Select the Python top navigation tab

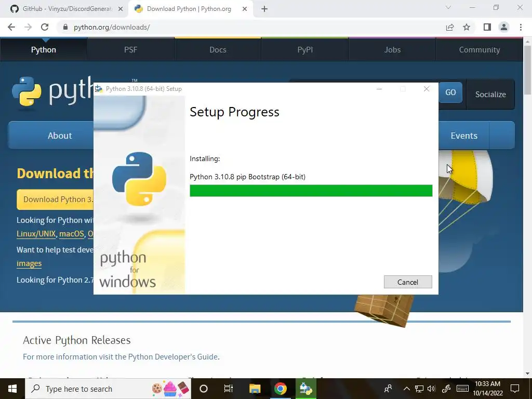[x=44, y=49]
